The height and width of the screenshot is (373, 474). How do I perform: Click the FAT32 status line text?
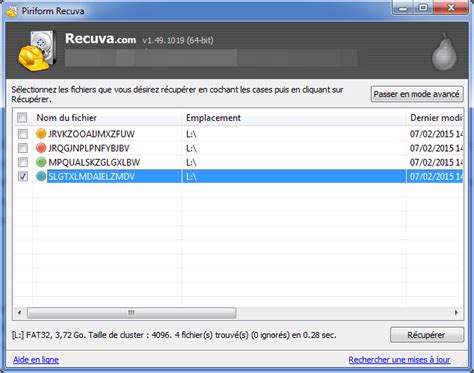pos(174,335)
